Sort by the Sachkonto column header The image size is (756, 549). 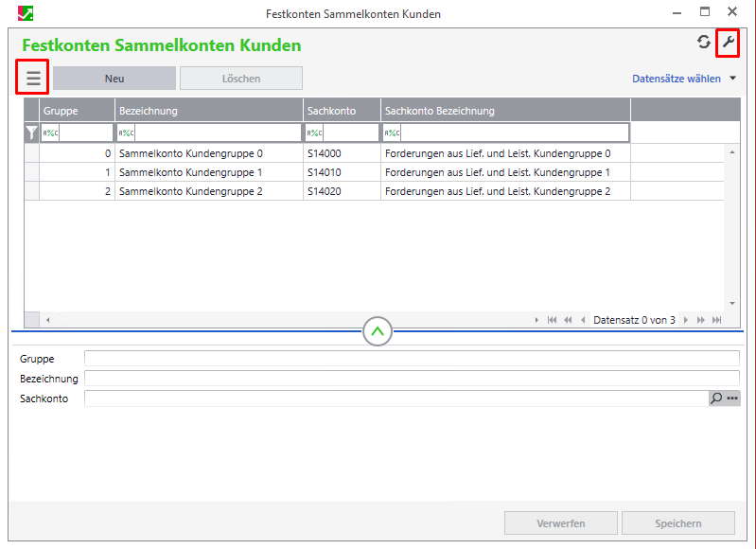tap(342, 111)
